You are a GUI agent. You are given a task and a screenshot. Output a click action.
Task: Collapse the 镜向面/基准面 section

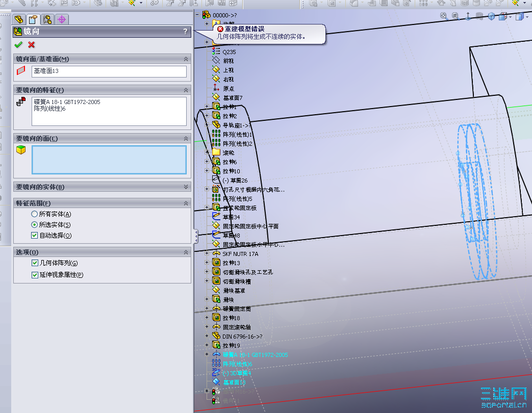click(186, 59)
